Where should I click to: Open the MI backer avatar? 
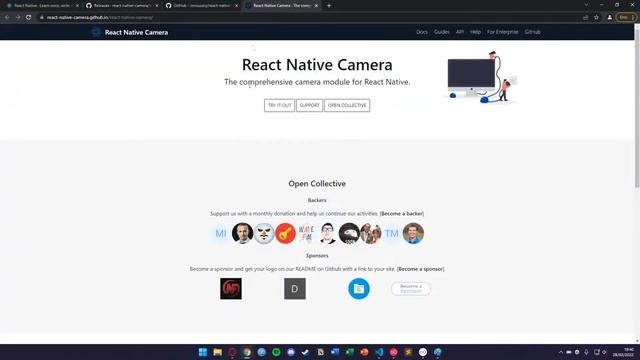point(221,233)
